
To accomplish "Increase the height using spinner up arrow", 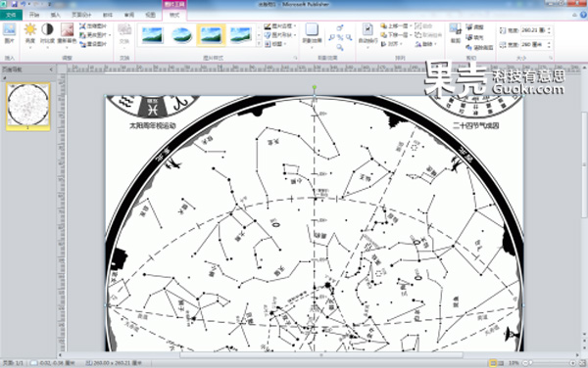I will (550, 28).
